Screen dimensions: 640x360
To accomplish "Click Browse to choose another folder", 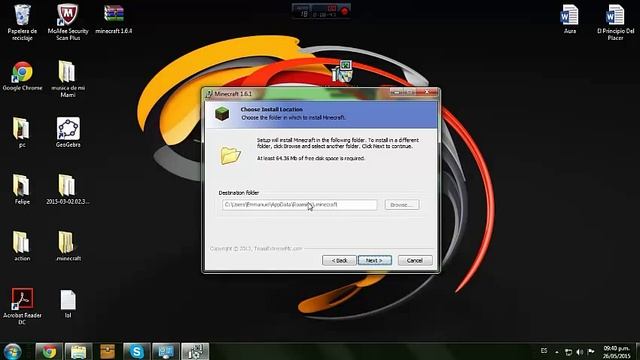I will (x=402, y=205).
